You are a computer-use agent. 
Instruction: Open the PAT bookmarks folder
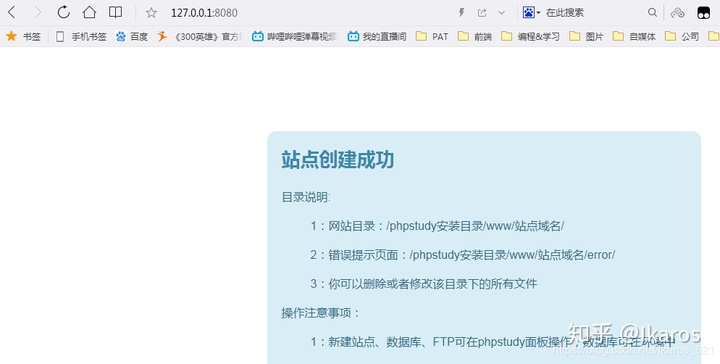pos(432,36)
